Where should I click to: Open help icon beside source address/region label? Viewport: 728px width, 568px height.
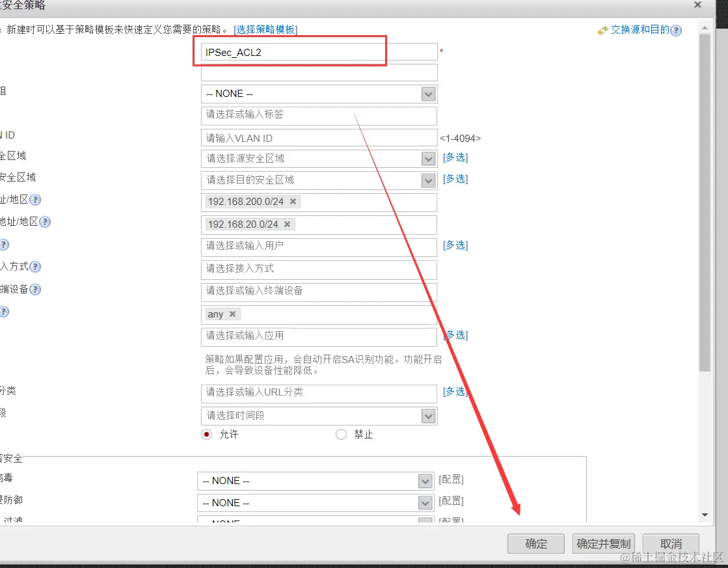(35, 200)
